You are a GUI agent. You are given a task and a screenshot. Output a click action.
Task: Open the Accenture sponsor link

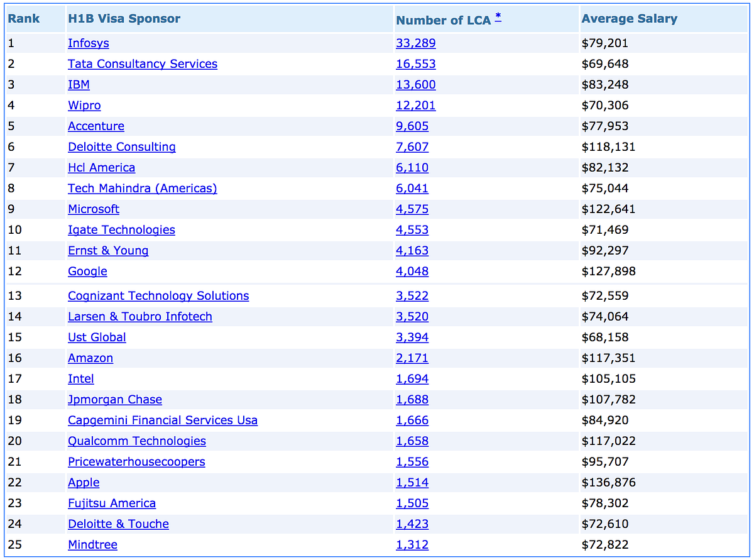pos(96,126)
